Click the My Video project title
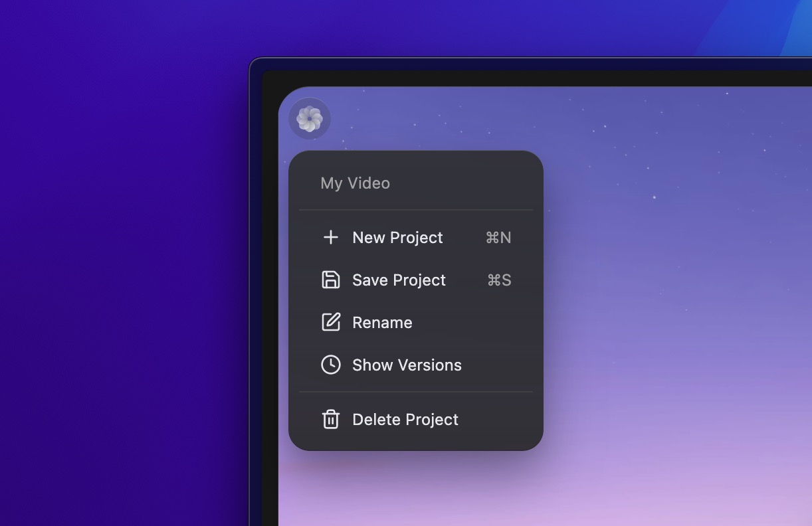The width and height of the screenshot is (812, 526). [355, 183]
